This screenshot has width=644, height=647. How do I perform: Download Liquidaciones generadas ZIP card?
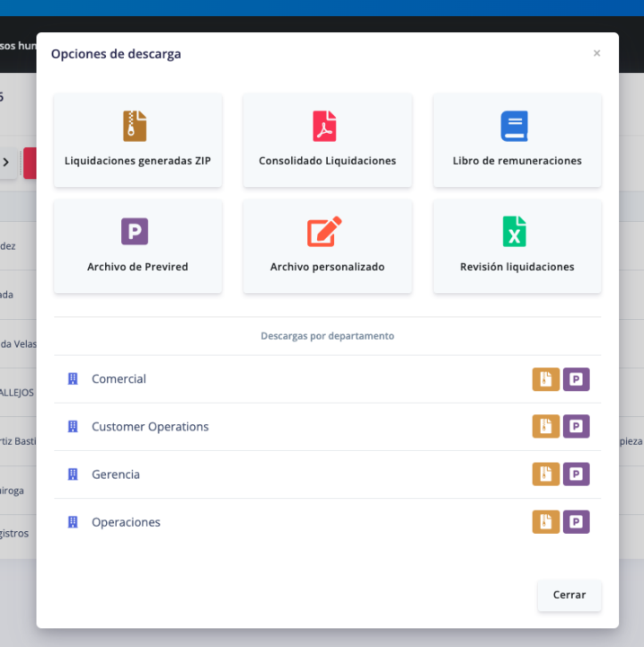click(x=137, y=140)
